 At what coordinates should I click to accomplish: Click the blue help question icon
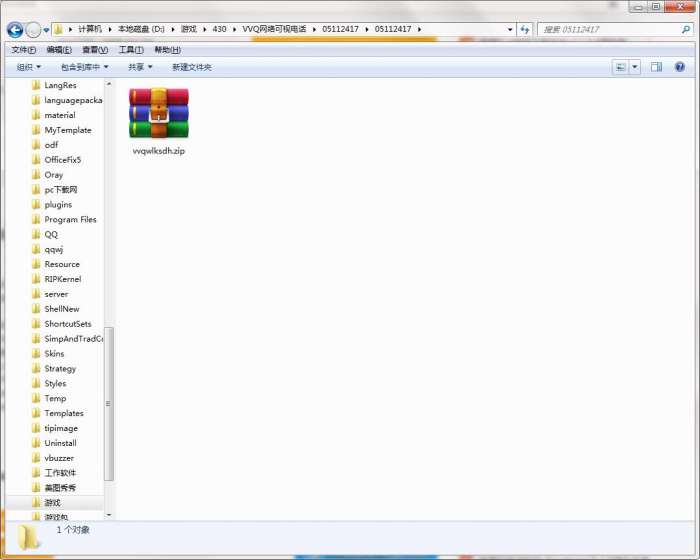(679, 67)
